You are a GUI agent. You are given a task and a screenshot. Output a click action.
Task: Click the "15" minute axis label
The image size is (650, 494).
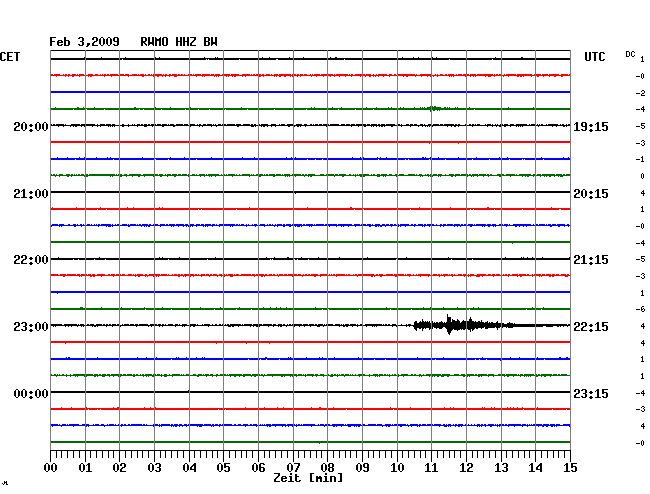(570, 467)
